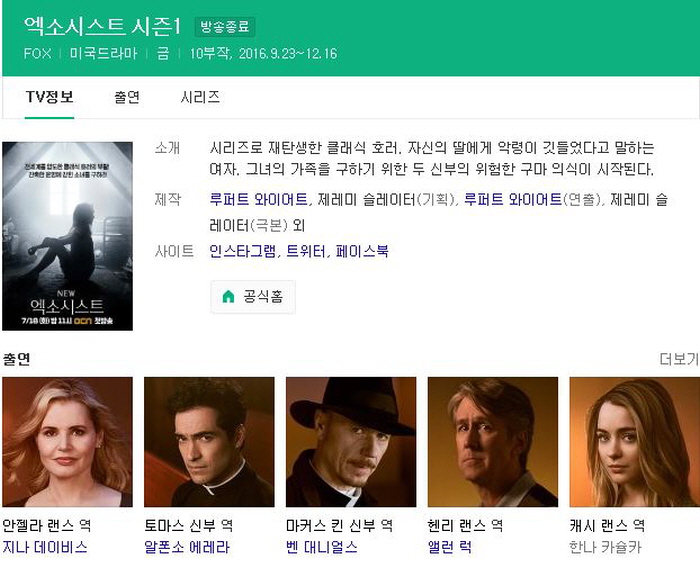Open the 인스타그램 site link
This screenshot has width=700, height=568.
click(x=242, y=251)
